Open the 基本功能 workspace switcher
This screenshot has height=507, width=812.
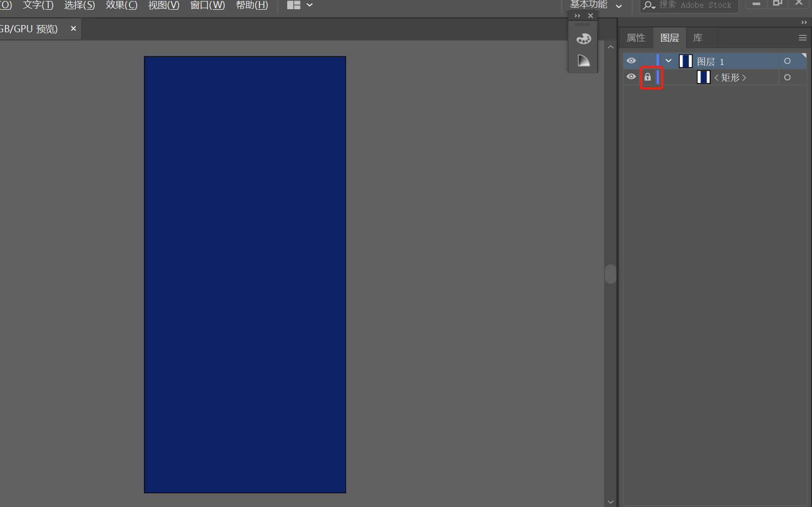(596, 5)
